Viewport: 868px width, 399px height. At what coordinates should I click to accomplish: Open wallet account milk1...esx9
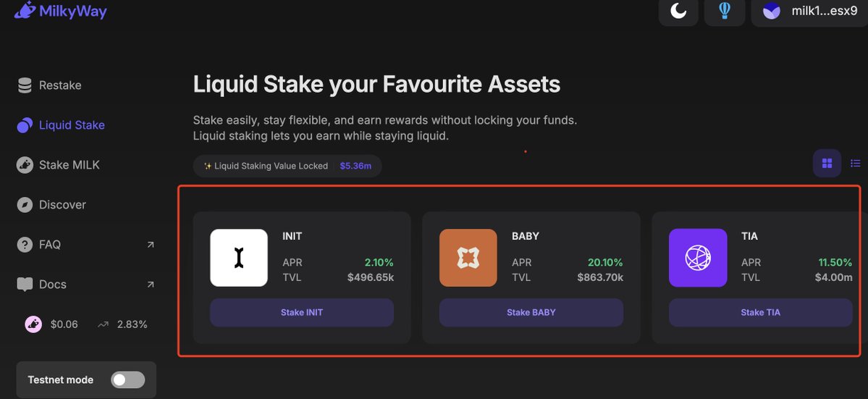809,11
